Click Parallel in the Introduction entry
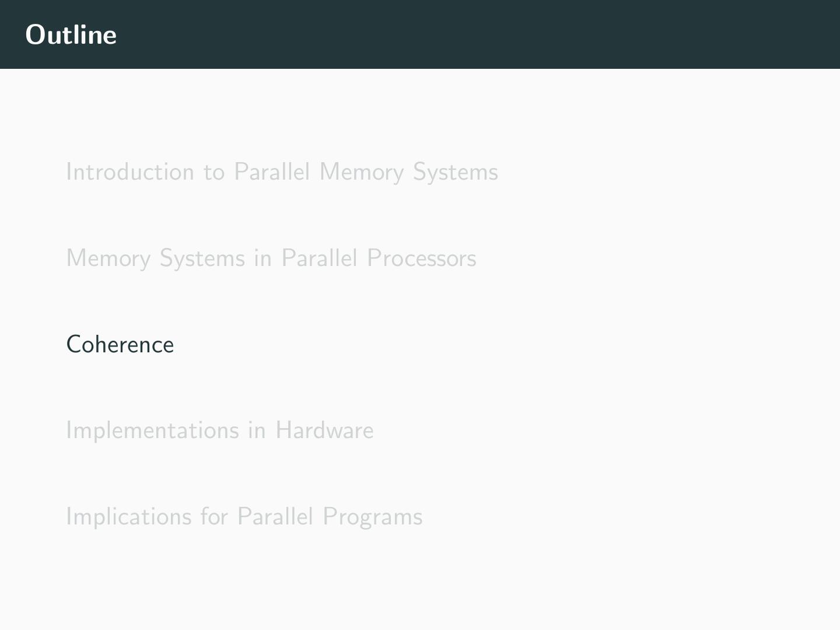The width and height of the screenshot is (840, 630). coord(272,172)
